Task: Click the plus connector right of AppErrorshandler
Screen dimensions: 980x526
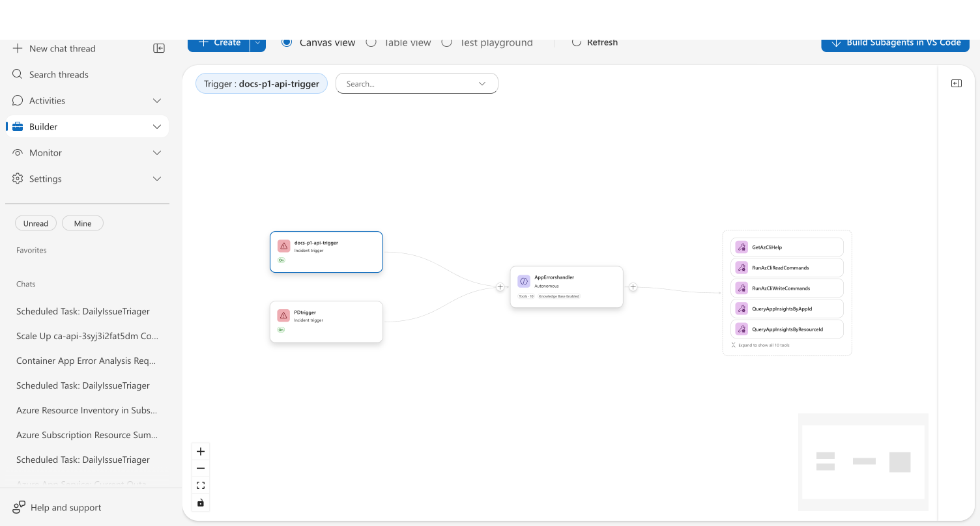Action: 633,287
